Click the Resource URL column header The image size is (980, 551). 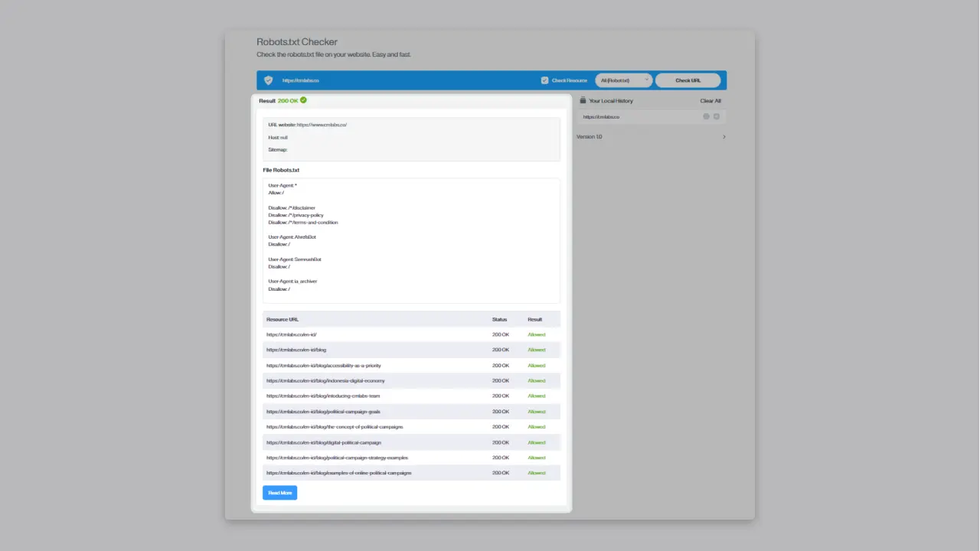(x=283, y=319)
